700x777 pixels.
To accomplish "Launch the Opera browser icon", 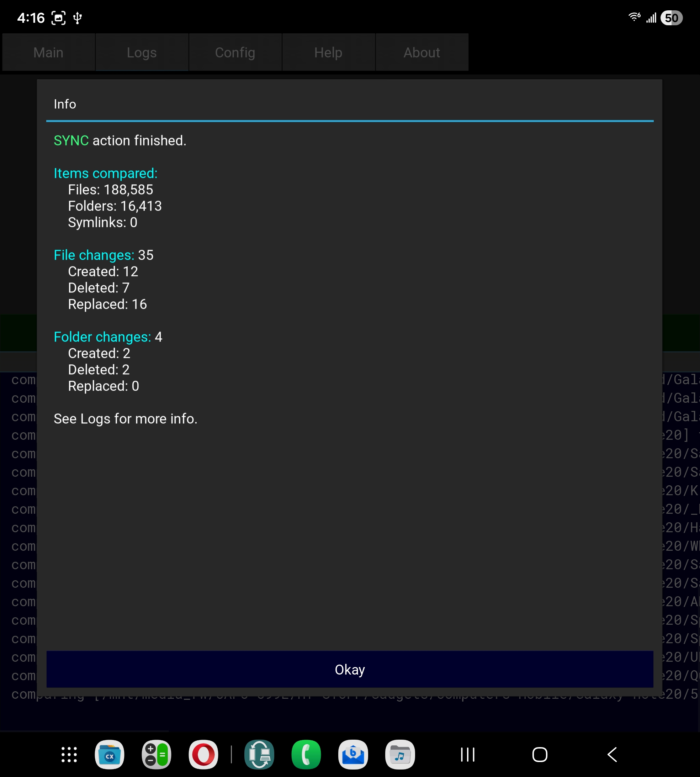I will click(203, 755).
